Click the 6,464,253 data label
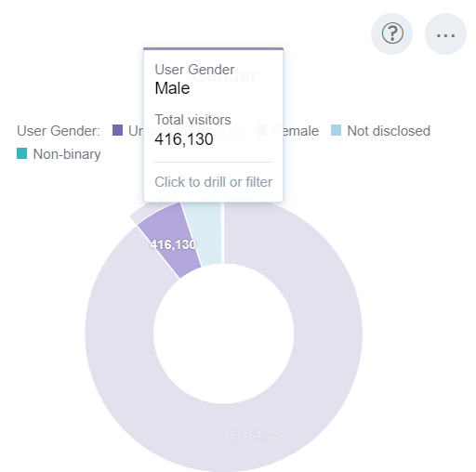 [x=258, y=435]
